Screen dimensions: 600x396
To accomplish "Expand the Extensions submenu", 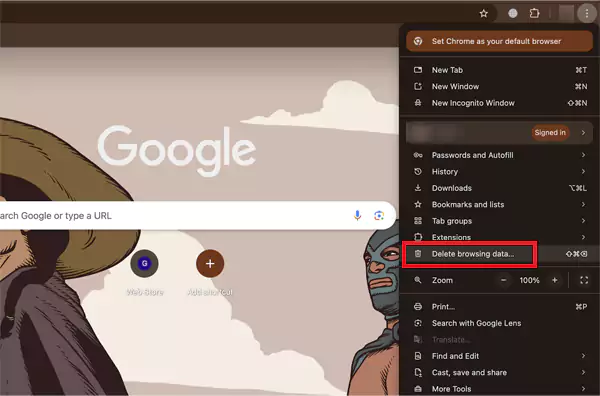I will coord(499,237).
